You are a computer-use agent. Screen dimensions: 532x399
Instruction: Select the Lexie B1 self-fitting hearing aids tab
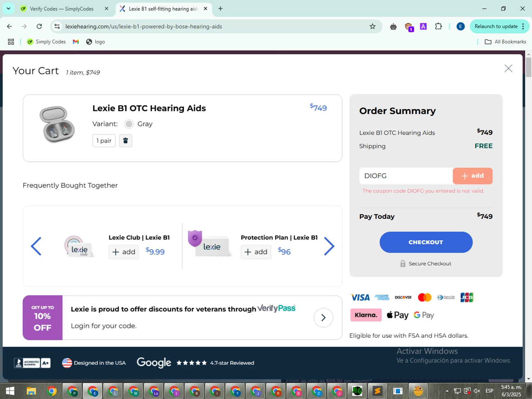(x=163, y=9)
